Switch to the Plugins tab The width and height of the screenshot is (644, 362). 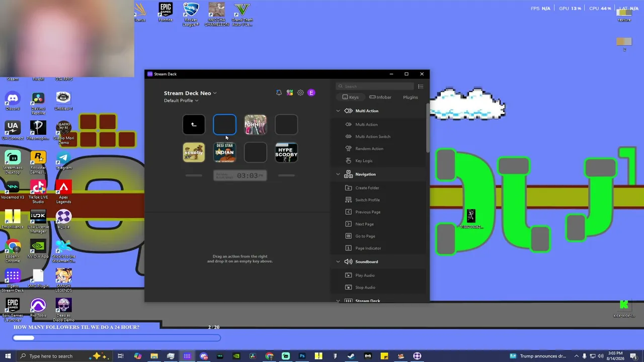click(411, 97)
